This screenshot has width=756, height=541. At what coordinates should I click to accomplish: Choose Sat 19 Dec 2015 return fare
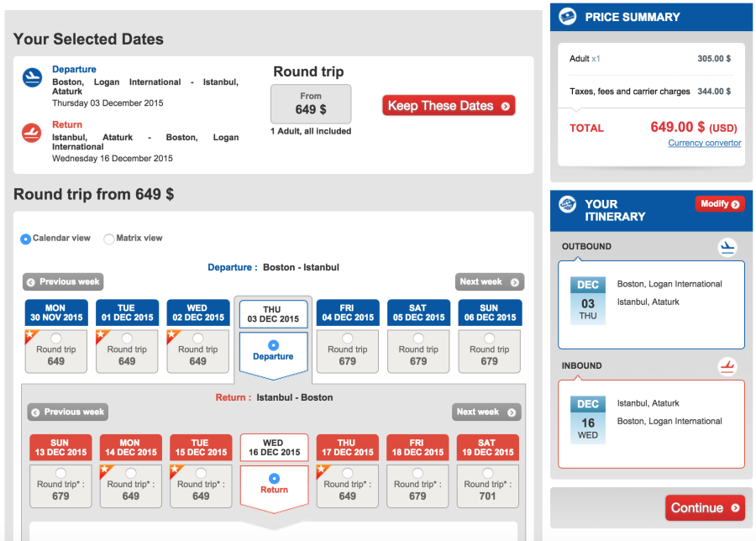(487, 473)
